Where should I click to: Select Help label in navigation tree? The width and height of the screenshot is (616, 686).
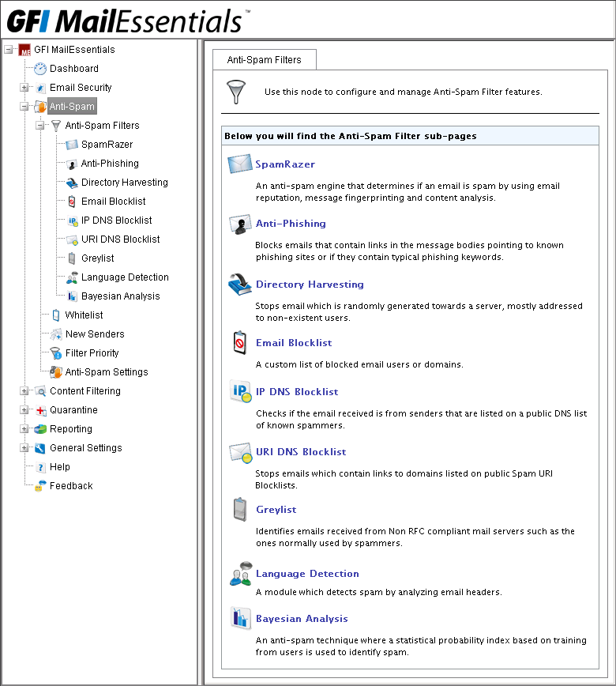pos(60,467)
